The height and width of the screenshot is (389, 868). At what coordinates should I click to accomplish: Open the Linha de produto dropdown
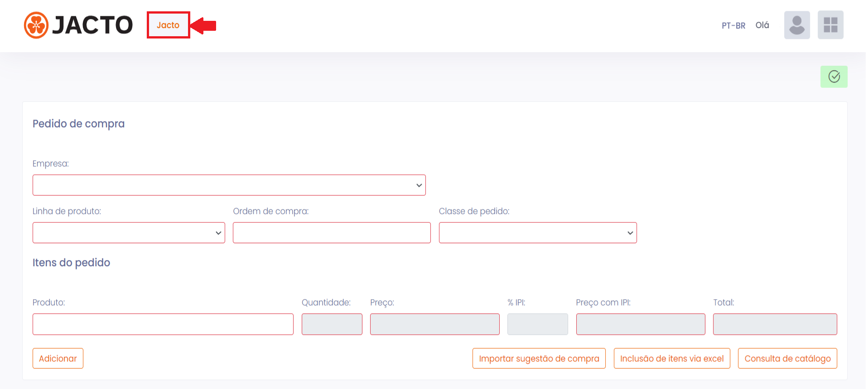[129, 233]
